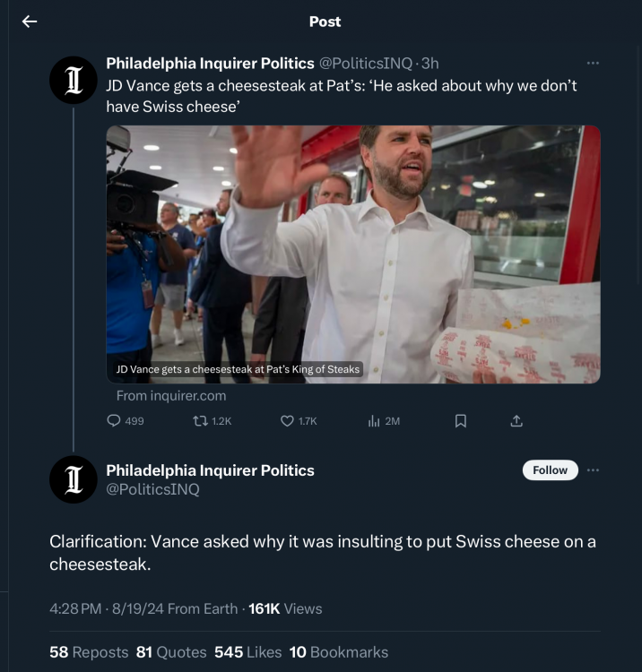Open more options beside the Follow button
The width and height of the screenshot is (642, 672).
tap(593, 470)
